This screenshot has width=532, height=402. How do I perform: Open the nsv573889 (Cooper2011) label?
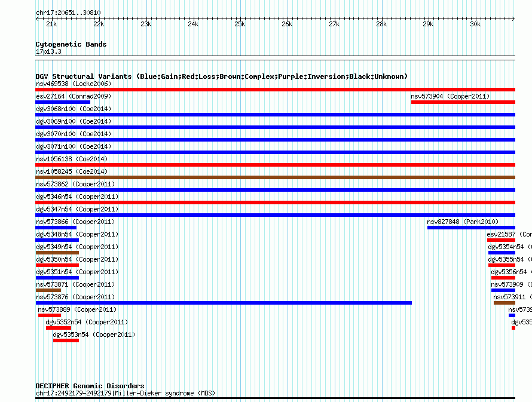(x=77, y=309)
